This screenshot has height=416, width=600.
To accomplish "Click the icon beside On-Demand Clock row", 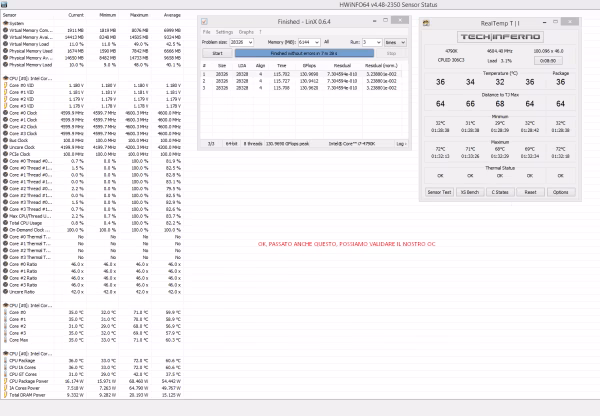I will [5, 230].
